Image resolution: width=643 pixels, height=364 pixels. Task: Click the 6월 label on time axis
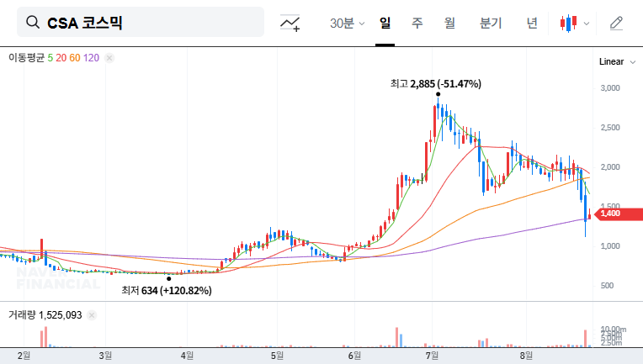[x=354, y=356]
